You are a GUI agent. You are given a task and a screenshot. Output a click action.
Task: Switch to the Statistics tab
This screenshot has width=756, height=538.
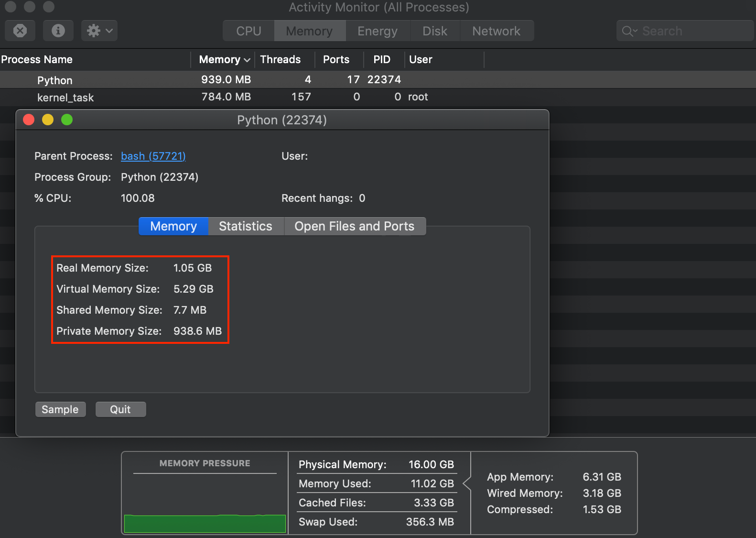click(x=246, y=226)
